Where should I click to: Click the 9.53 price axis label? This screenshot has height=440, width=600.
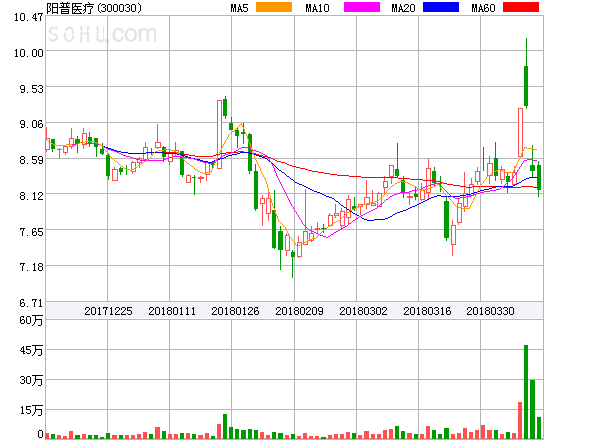(x=31, y=89)
